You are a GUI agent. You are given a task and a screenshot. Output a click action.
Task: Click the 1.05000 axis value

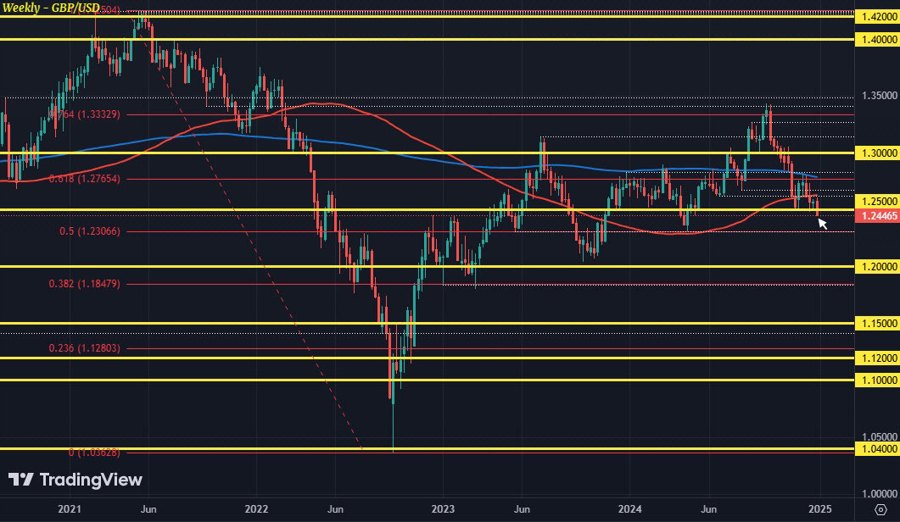click(x=879, y=437)
